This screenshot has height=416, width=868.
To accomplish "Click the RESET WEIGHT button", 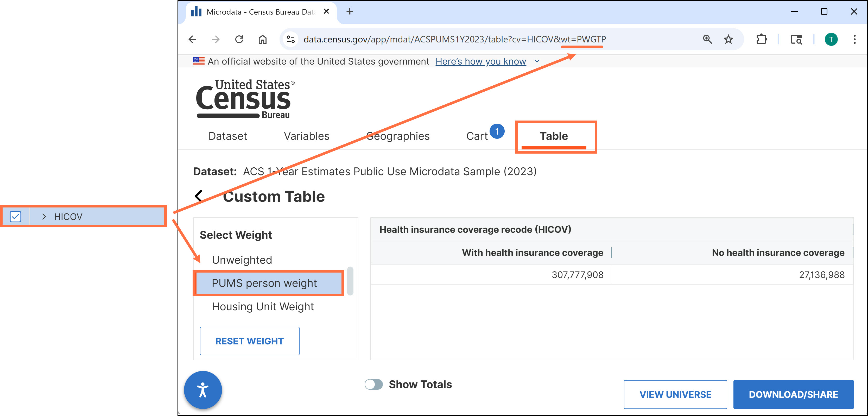I will click(249, 341).
